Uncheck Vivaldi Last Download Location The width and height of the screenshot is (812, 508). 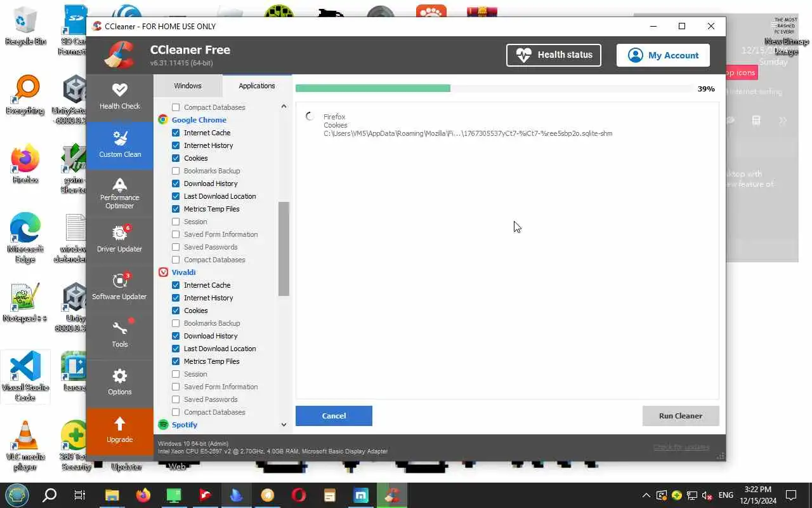click(x=176, y=349)
